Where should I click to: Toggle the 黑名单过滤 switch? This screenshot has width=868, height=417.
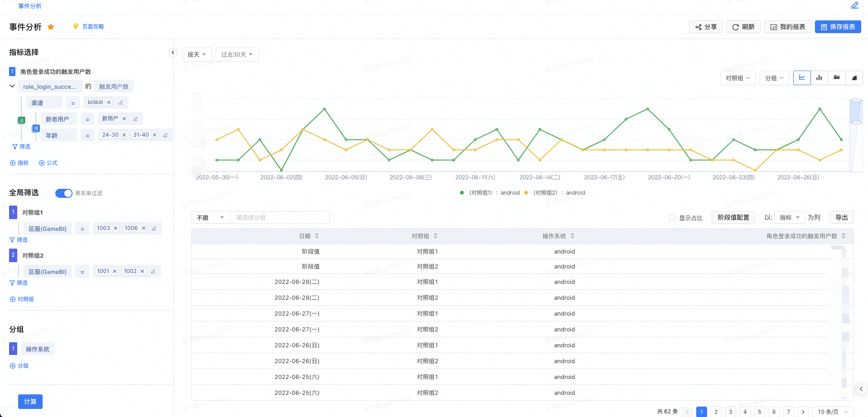[x=64, y=193]
